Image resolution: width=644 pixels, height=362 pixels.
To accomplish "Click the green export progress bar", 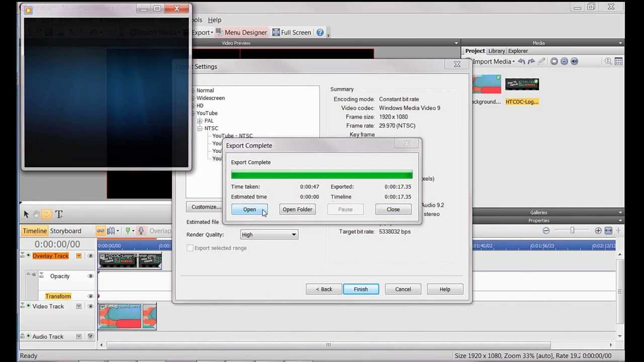I will [321, 175].
